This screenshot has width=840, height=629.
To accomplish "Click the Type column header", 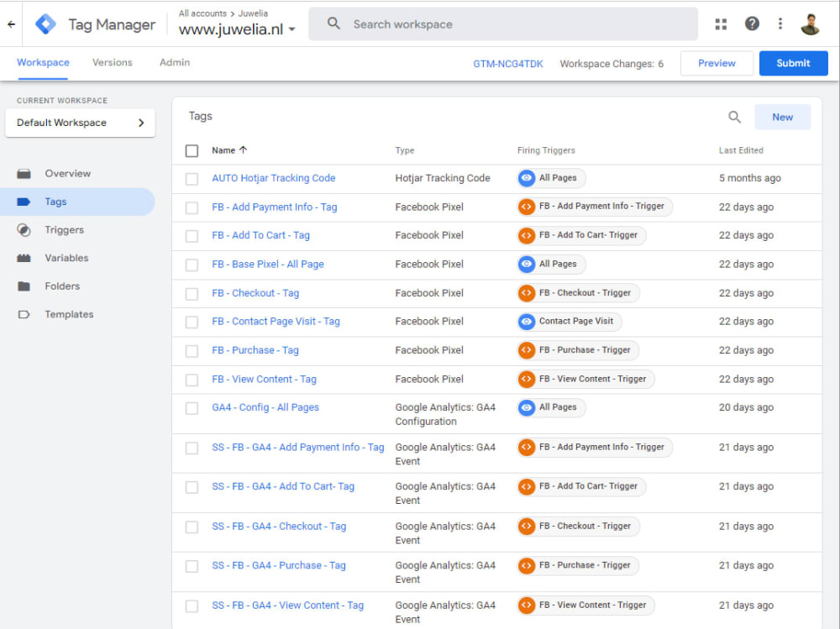I will click(405, 150).
